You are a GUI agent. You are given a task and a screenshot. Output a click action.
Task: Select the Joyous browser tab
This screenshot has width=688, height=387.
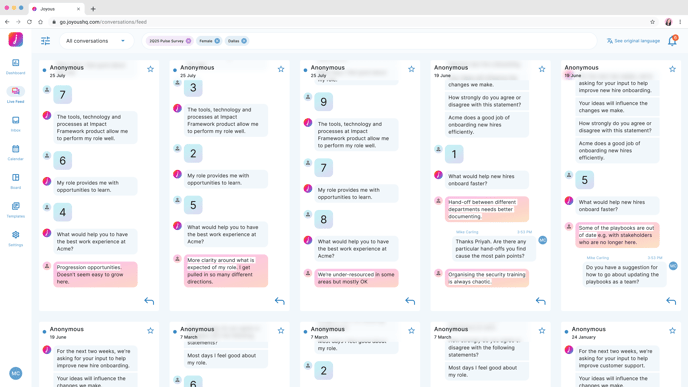[57, 9]
